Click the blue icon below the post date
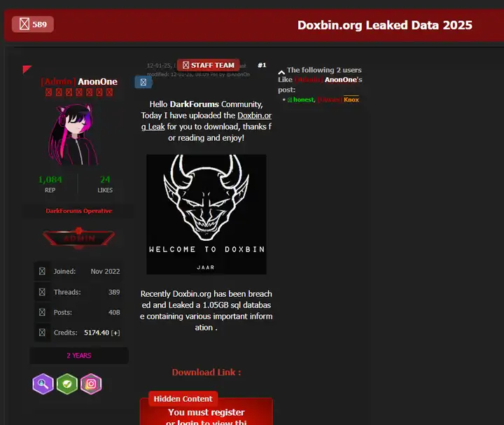The width and height of the screenshot is (504, 425). coord(143,83)
